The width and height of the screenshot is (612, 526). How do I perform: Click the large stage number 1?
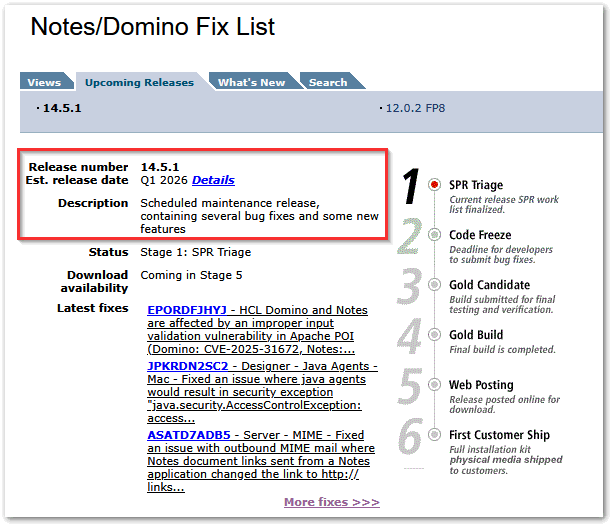[411, 186]
